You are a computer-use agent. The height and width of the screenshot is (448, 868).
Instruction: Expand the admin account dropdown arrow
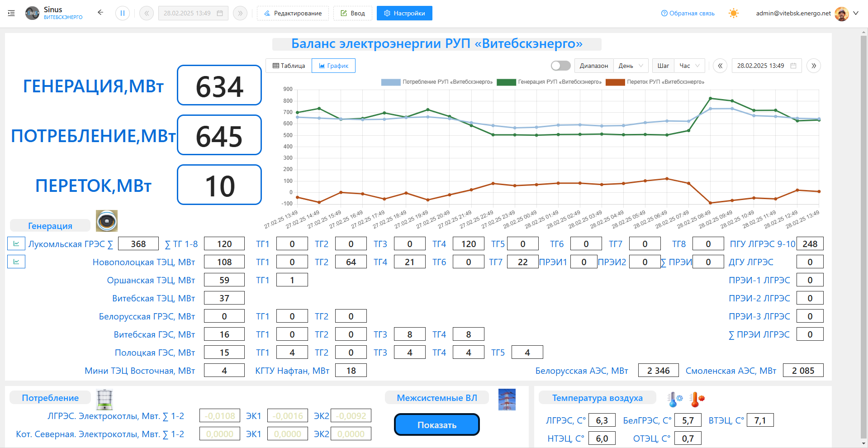[856, 13]
